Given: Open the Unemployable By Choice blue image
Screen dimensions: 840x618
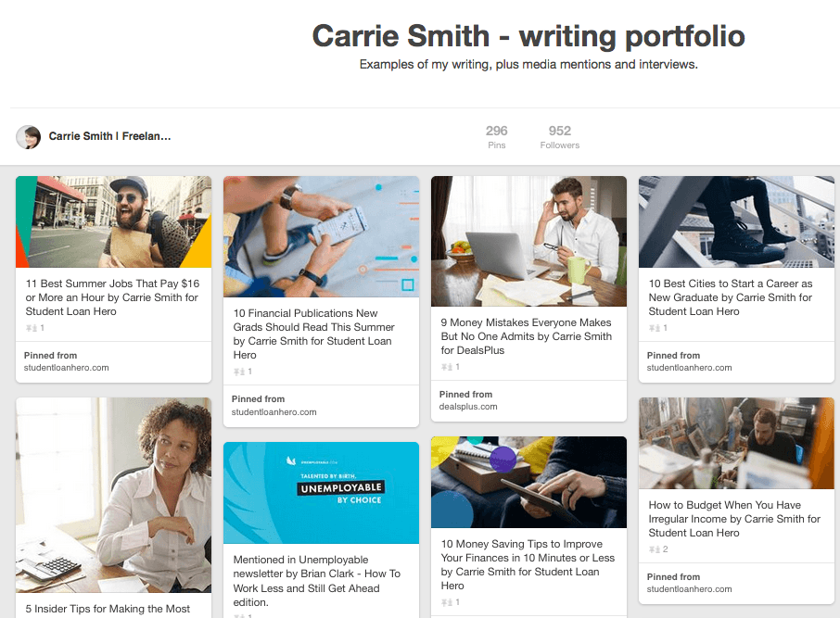Looking at the screenshot, I should [x=322, y=493].
